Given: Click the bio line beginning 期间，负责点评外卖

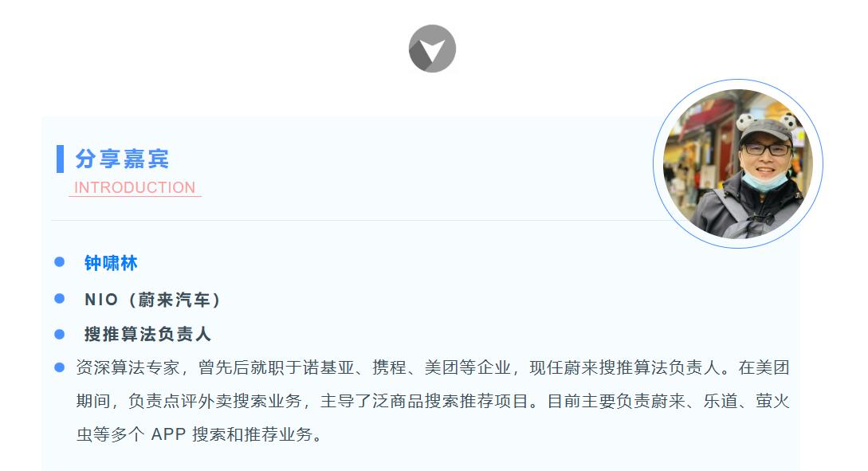Looking at the screenshot, I should pyautogui.click(x=433, y=401).
